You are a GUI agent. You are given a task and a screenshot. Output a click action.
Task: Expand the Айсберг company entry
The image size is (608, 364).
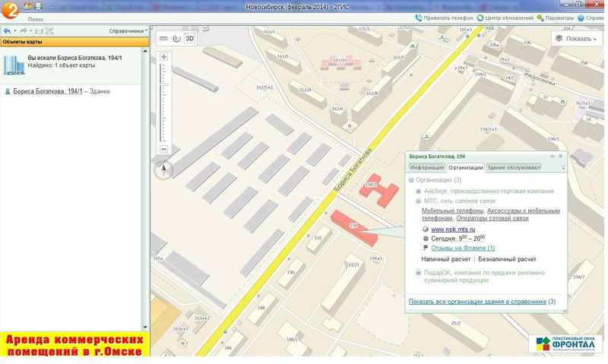coord(419,191)
